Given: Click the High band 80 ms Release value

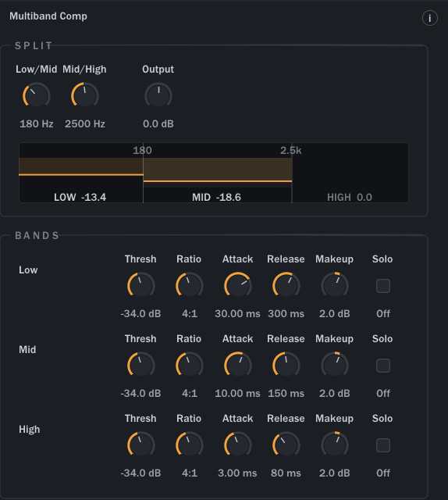Looking at the screenshot, I should pyautogui.click(x=286, y=473).
